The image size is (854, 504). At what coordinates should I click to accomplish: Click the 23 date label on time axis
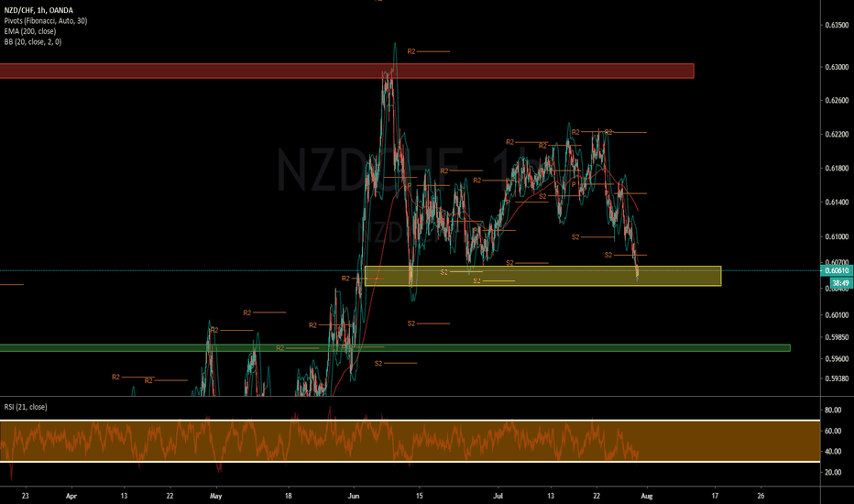pos(25,496)
